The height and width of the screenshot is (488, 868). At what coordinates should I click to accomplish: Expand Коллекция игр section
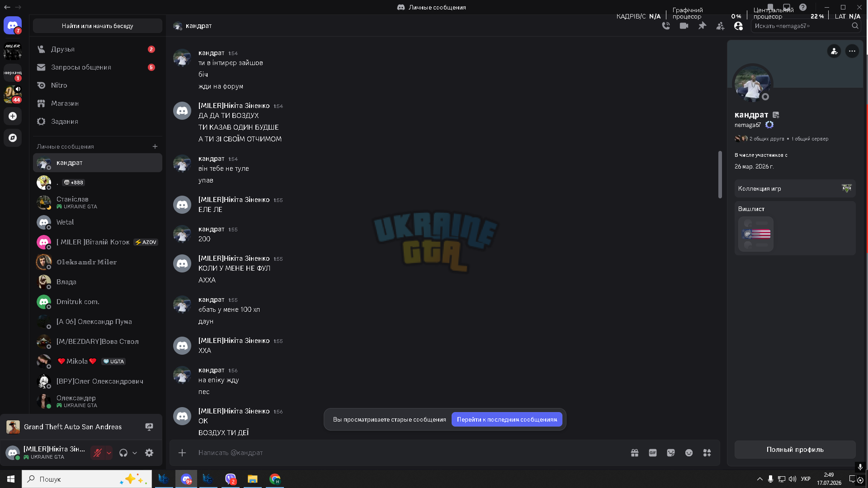point(795,188)
